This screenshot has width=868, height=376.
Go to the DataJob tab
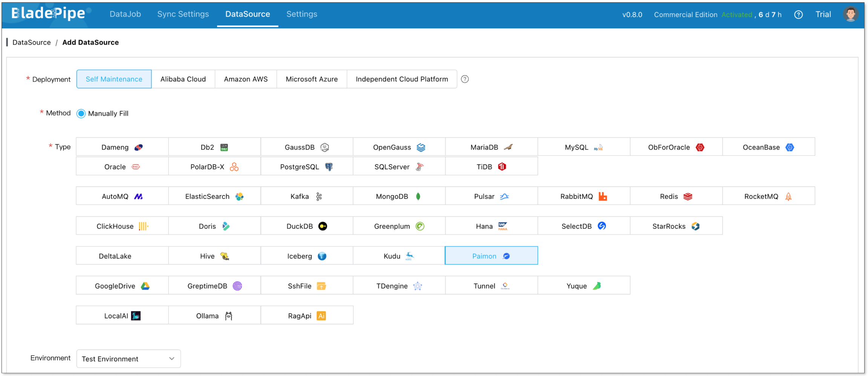click(x=125, y=14)
